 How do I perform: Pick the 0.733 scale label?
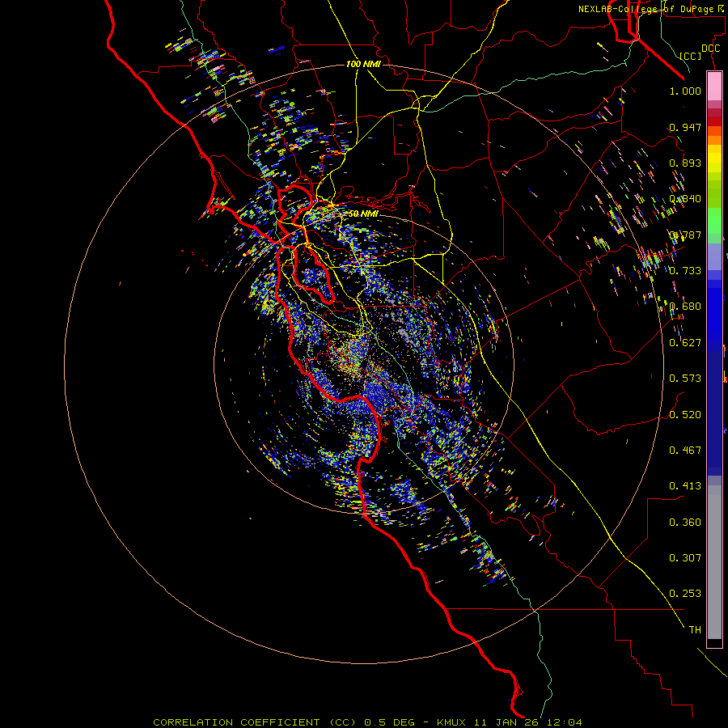685,271
